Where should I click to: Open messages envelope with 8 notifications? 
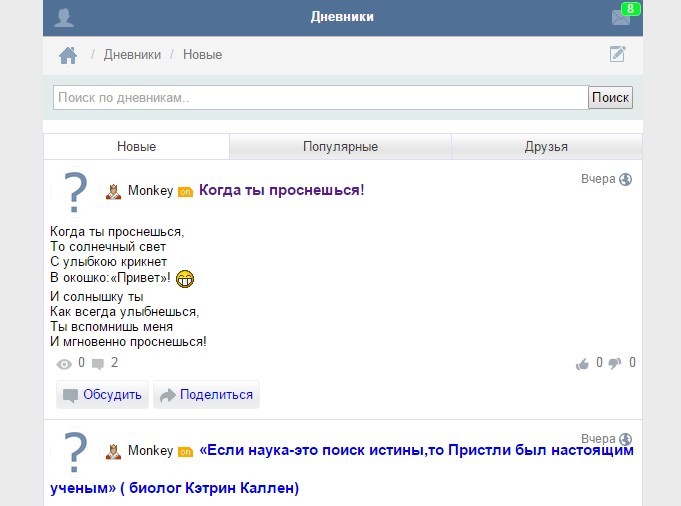click(x=621, y=17)
